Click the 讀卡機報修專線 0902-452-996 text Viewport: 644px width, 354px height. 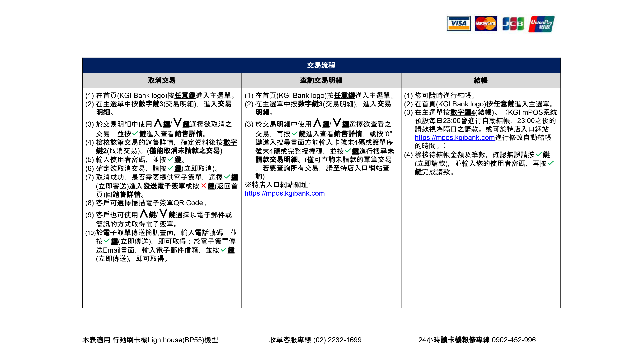tap(488, 340)
